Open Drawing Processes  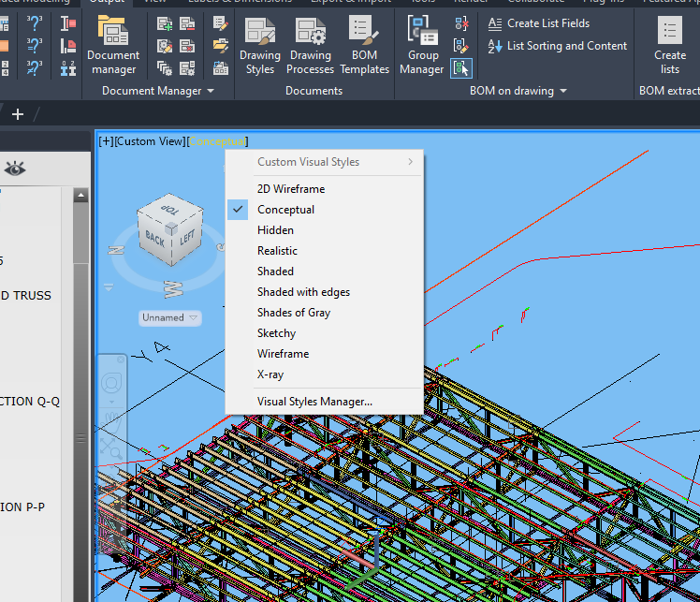point(311,45)
